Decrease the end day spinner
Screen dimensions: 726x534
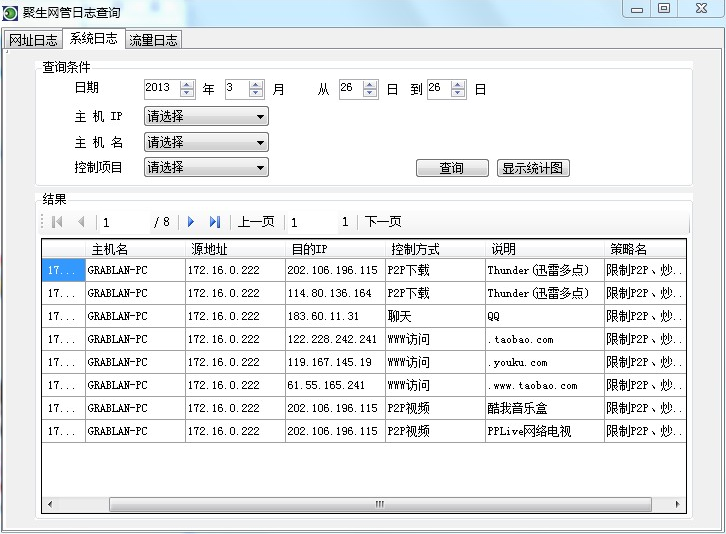(x=458, y=93)
